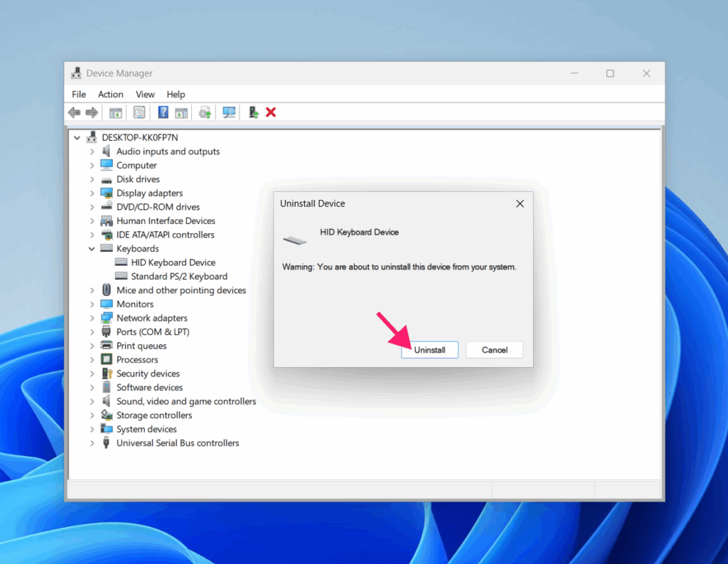
Task: Collapse the Keyboards category chevron
Action: (92, 248)
